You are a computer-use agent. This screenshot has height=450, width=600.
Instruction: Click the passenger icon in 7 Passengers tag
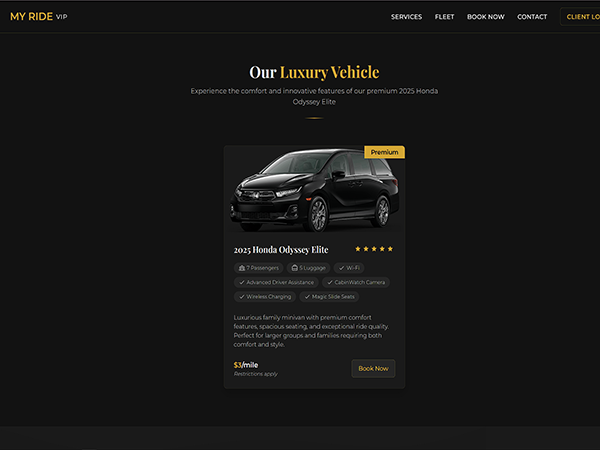(x=241, y=268)
